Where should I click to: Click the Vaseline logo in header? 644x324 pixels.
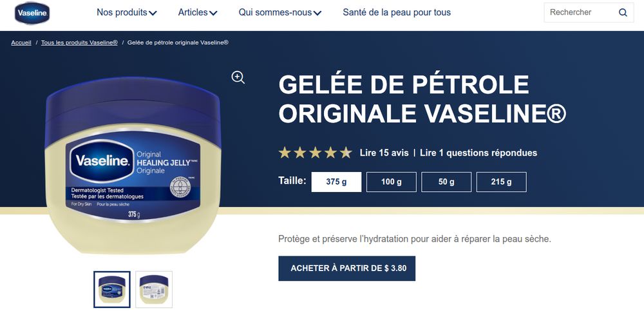(32, 13)
